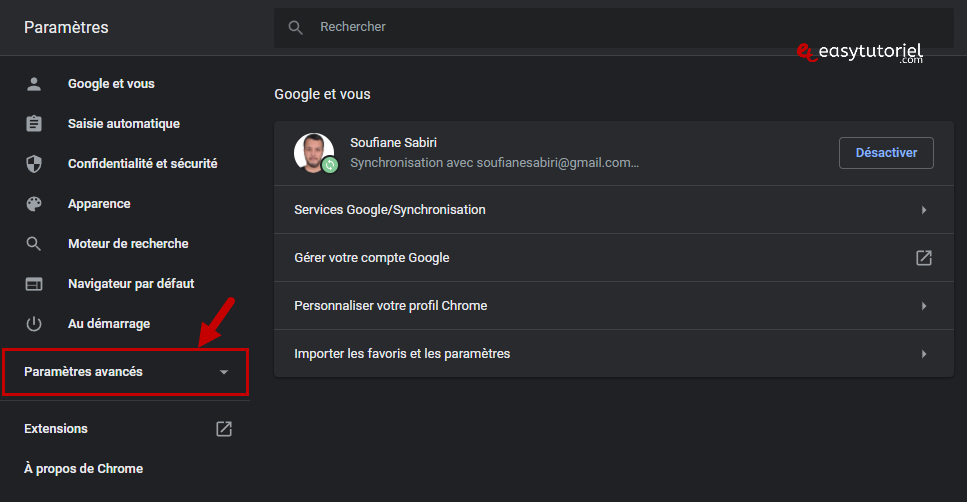The width and height of the screenshot is (967, 502).
Task: Open Services Google/Synchronisation chevron arrow
Action: [924, 210]
